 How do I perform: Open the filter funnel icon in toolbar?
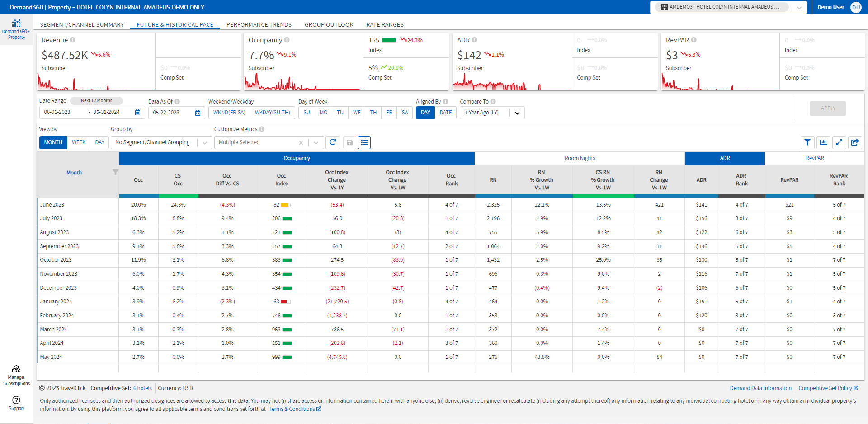[807, 142]
